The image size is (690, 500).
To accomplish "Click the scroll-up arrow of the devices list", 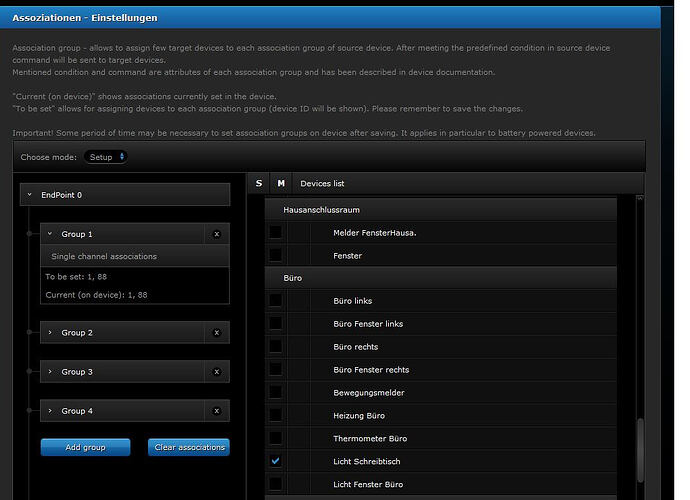I will [640, 199].
